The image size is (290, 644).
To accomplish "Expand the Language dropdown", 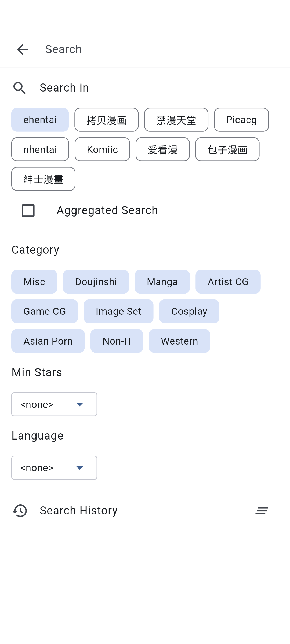I will (54, 468).
